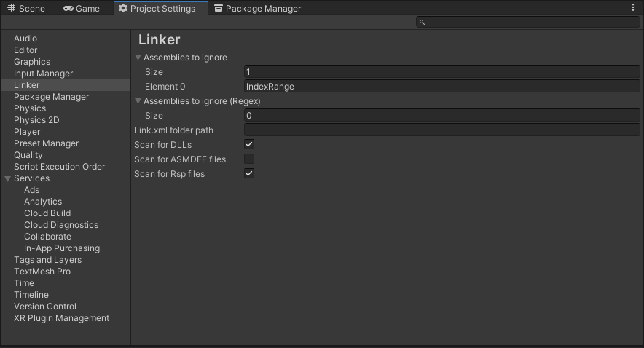Open Package Manager settings in sidebar

[51, 97]
